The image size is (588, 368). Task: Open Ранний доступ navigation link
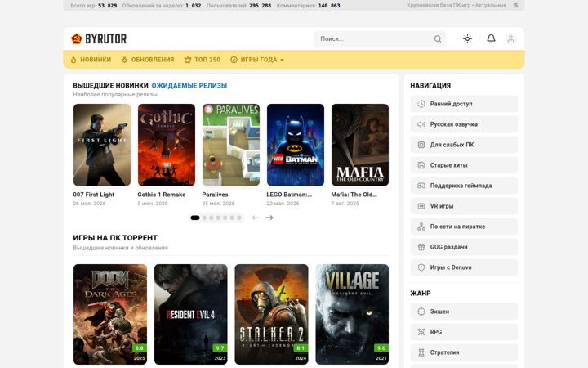(x=464, y=104)
